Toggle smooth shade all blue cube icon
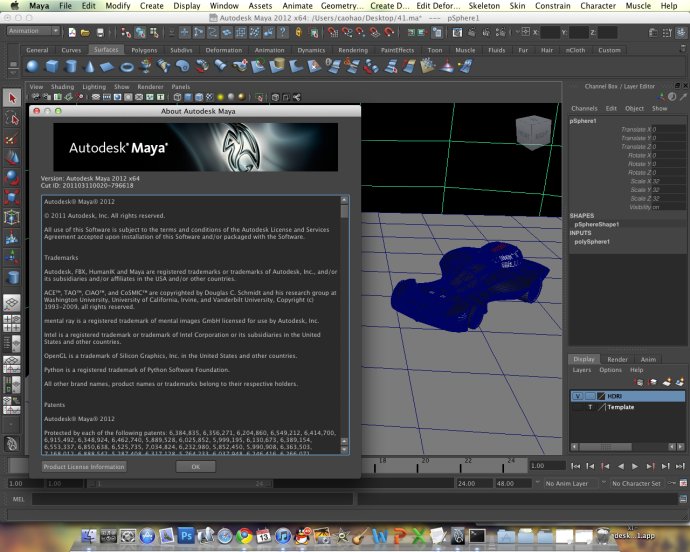 click(x=188, y=97)
